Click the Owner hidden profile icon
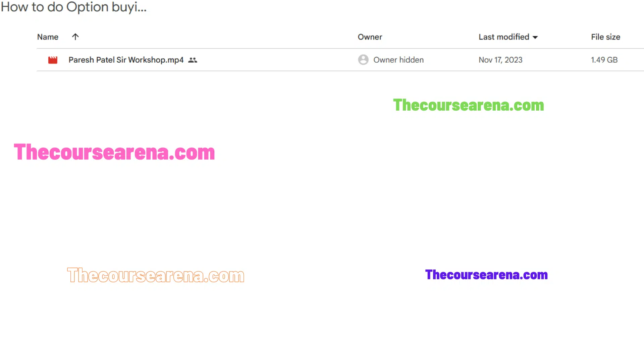 click(363, 60)
